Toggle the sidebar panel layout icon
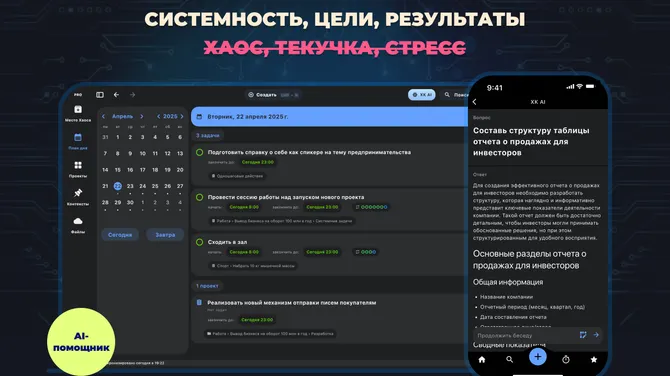 pos(100,95)
